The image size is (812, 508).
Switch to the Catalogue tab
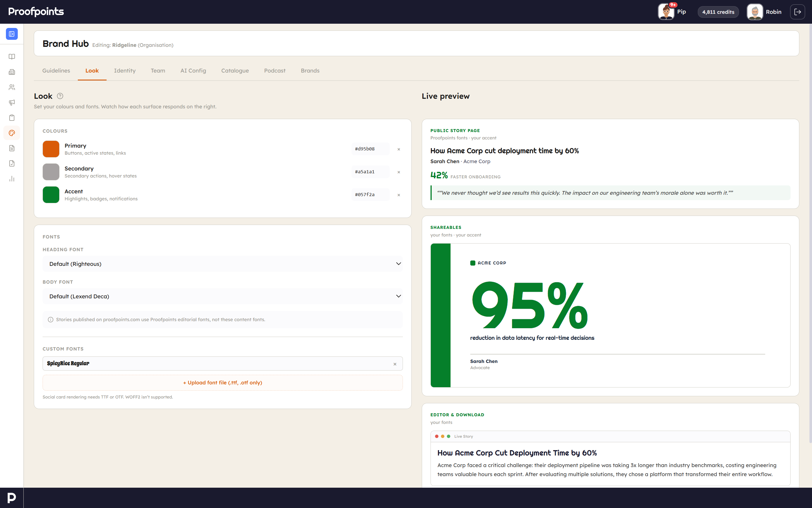pos(235,71)
